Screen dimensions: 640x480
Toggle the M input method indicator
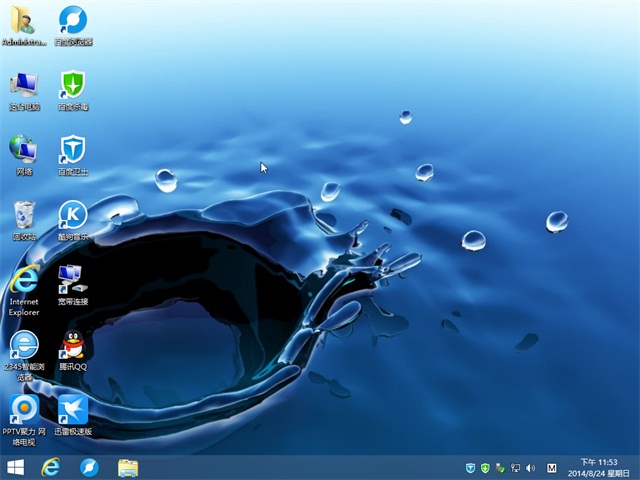tap(553, 467)
